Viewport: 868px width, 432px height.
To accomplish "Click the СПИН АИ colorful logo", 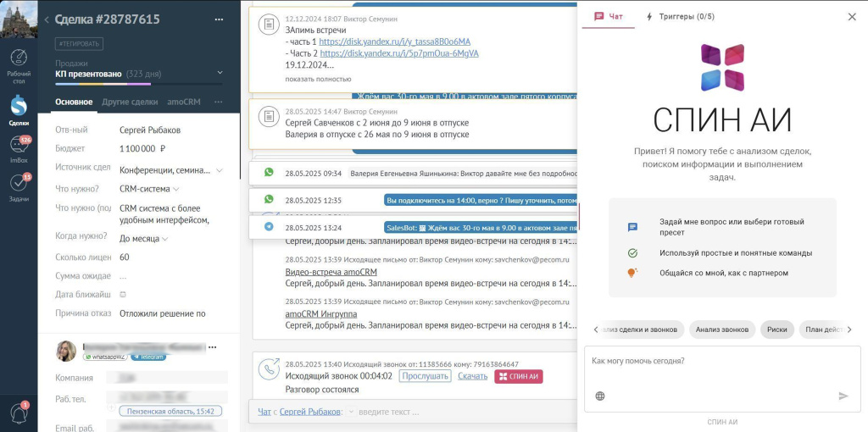I will click(x=722, y=68).
